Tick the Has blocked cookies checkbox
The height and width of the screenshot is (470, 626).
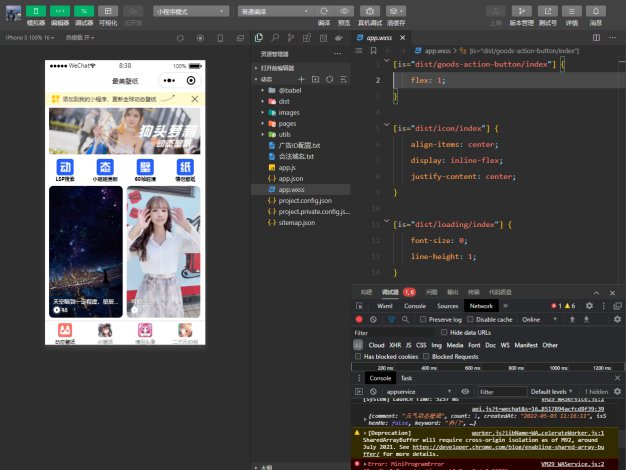(359, 356)
